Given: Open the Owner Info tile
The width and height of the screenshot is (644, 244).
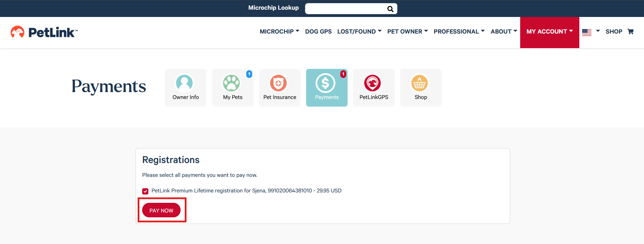Looking at the screenshot, I should click(186, 88).
